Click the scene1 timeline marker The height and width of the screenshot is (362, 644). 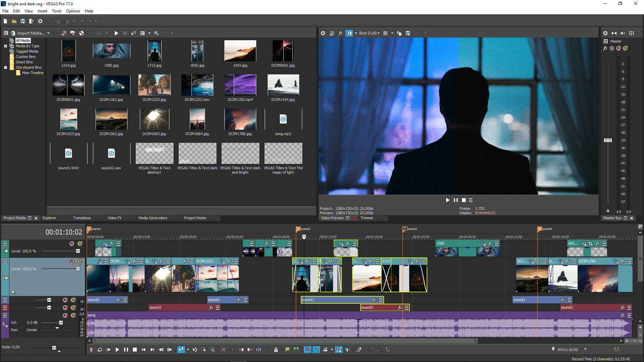click(x=89, y=229)
